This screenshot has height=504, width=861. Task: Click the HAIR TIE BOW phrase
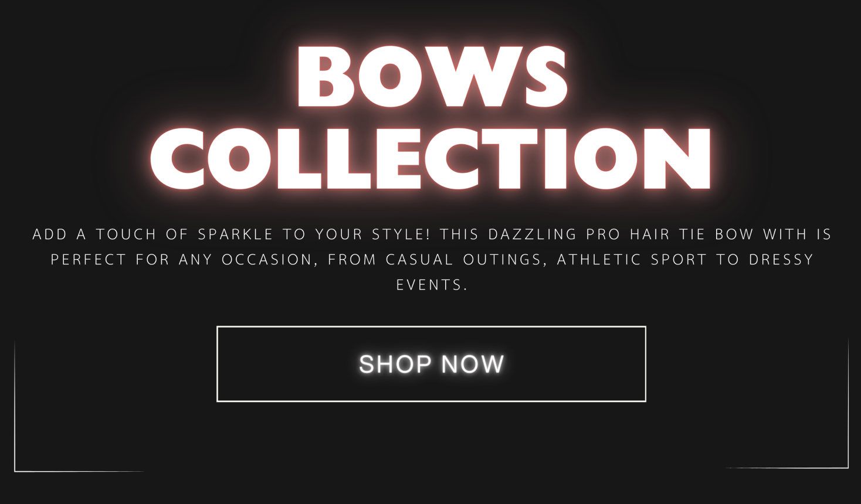coord(691,234)
